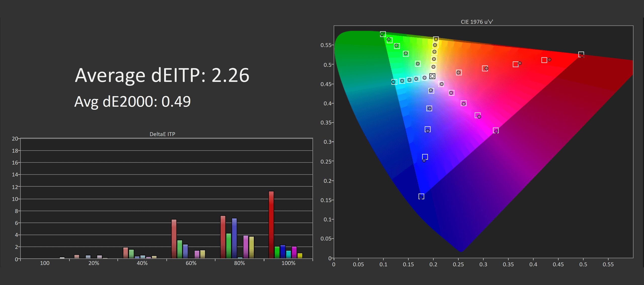Click the topmost yellow target square

[436, 39]
